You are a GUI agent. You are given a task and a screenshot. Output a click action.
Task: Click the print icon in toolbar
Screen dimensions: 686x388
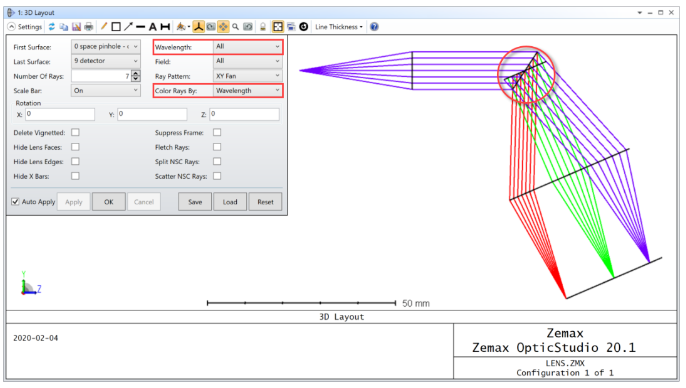tap(89, 27)
